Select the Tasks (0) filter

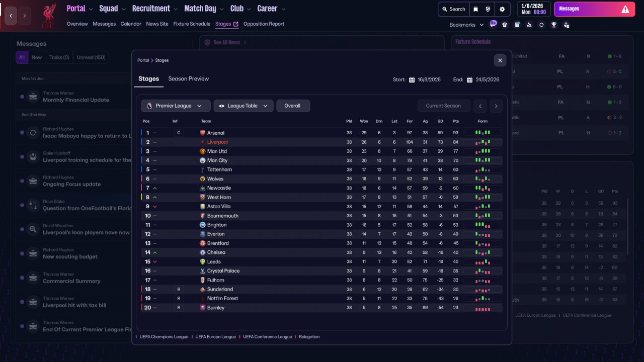[x=59, y=57]
